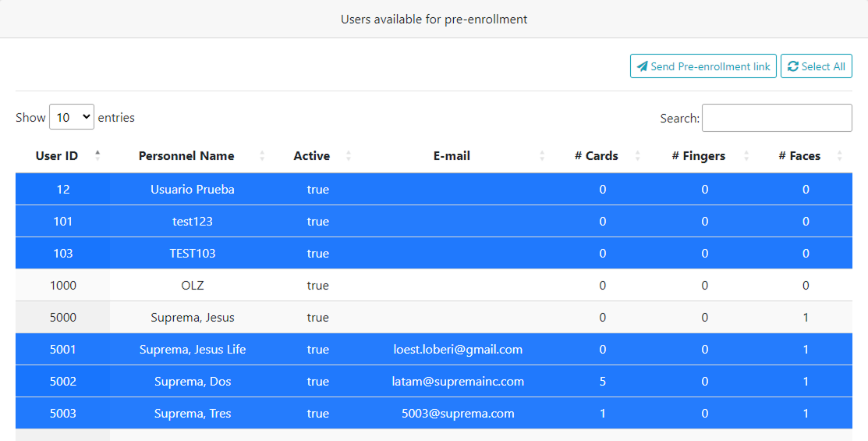Click the sort arrows beside Active column
The width and height of the screenshot is (868, 441).
coord(349,156)
